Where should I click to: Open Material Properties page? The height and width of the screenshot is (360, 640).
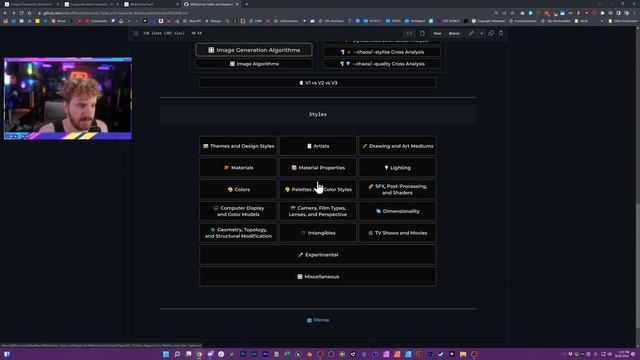(318, 167)
